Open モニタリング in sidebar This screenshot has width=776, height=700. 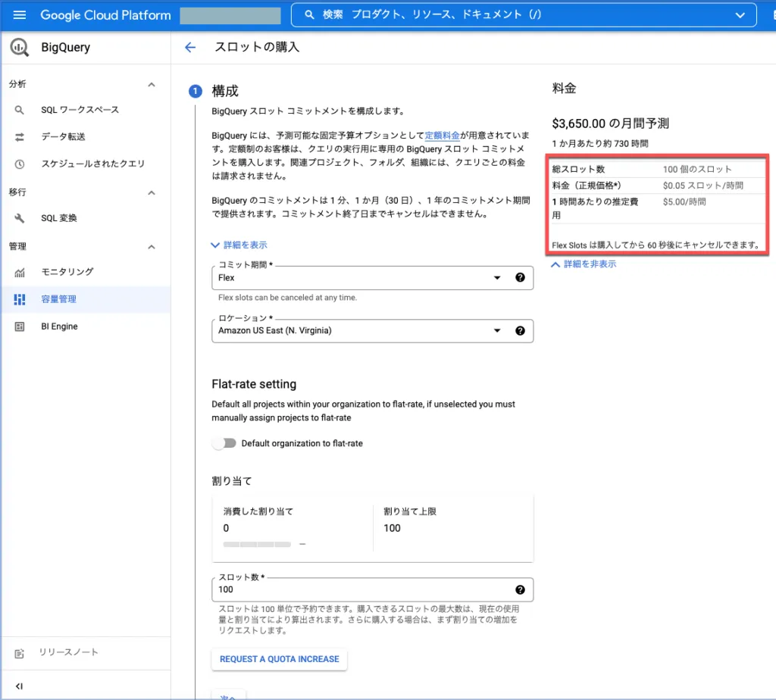(x=67, y=272)
